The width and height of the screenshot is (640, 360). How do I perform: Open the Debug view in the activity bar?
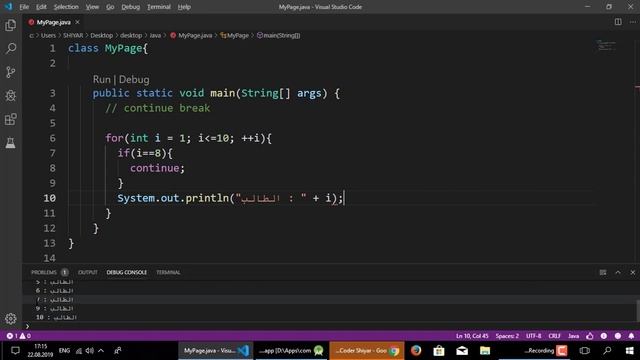coord(11,96)
